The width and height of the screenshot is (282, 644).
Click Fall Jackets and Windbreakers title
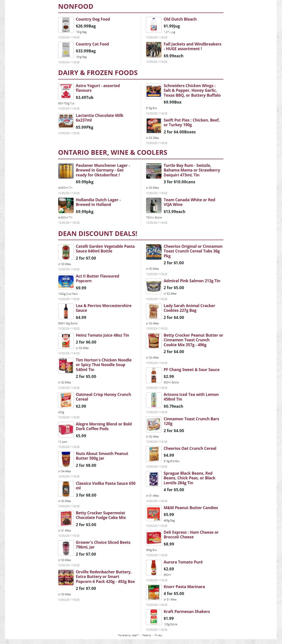[x=192, y=47]
